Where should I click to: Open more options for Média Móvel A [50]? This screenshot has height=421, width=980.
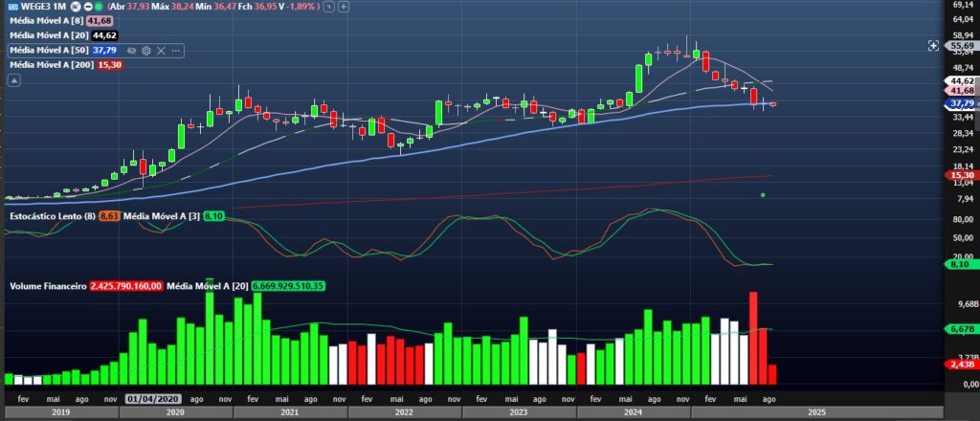[x=176, y=50]
